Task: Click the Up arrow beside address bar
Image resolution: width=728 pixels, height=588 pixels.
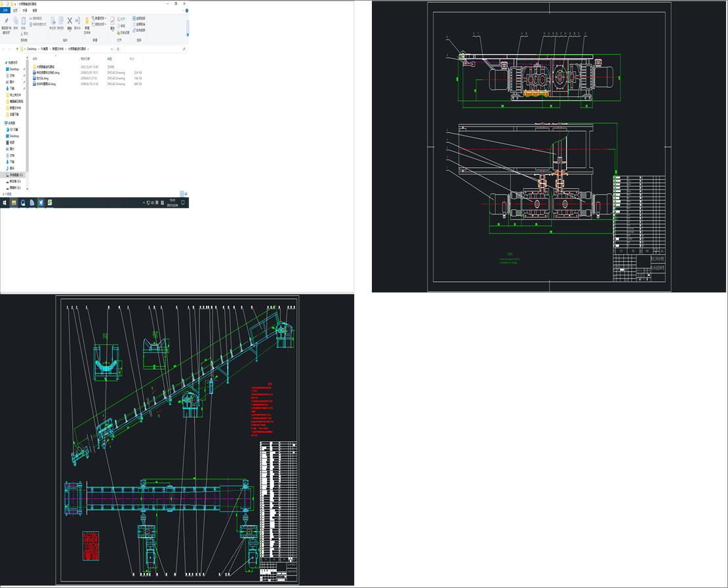Action: coord(17,49)
